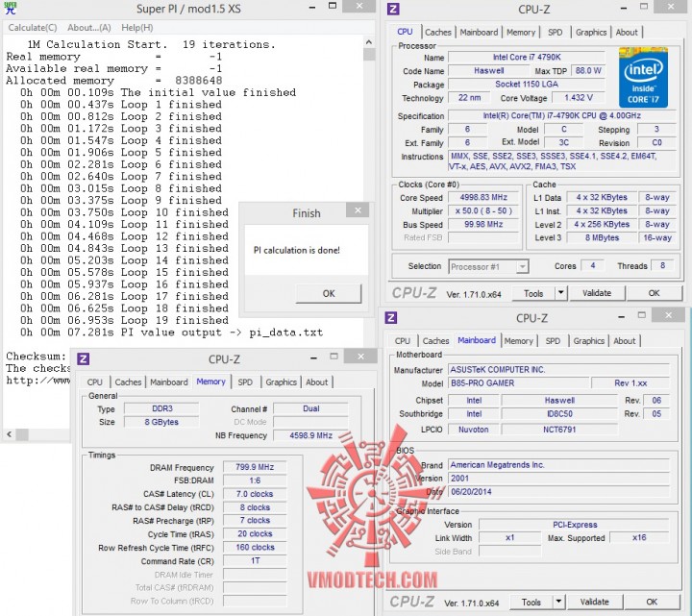The width and height of the screenshot is (692, 616).
Task: Open CPU tab in Memory CPU-Z window
Action: [94, 382]
